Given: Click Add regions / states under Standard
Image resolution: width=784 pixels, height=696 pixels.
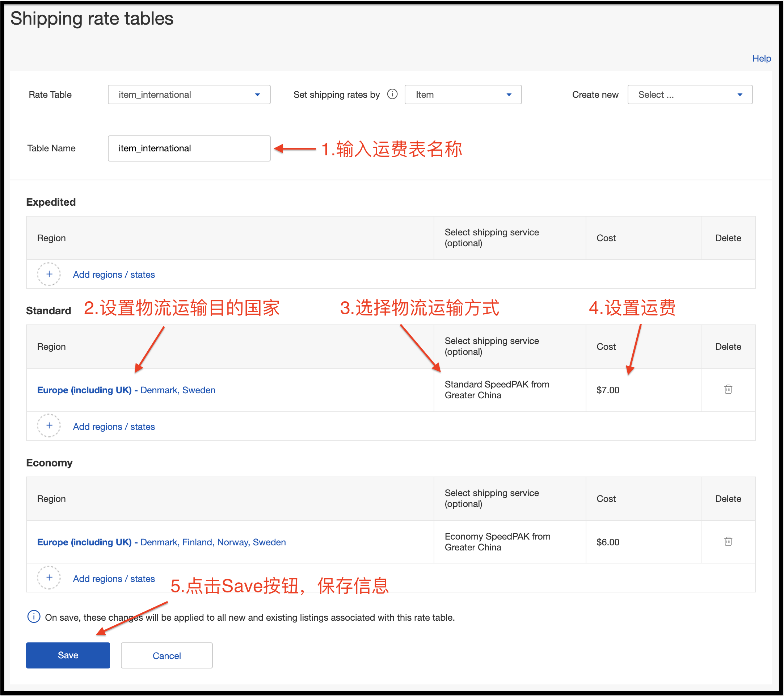Looking at the screenshot, I should click(114, 426).
